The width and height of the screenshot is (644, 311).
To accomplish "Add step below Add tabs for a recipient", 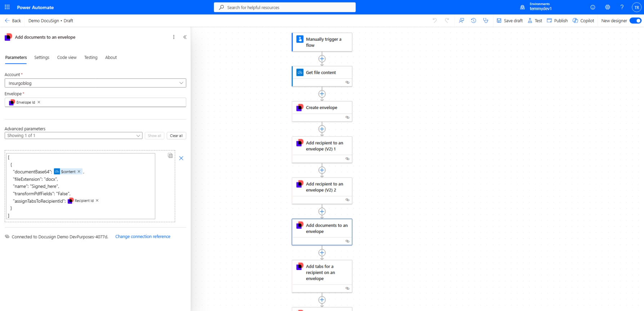I will (x=322, y=300).
